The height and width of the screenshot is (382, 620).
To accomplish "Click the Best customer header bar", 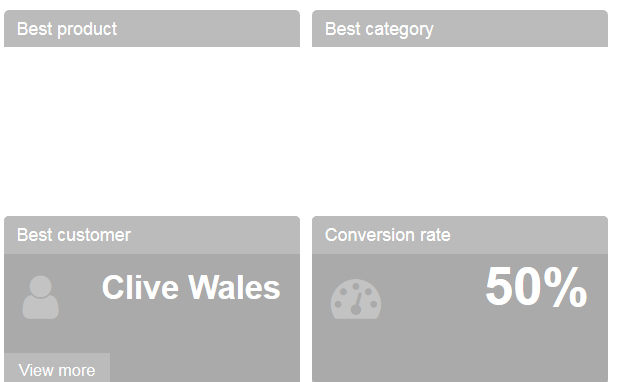I will (152, 235).
